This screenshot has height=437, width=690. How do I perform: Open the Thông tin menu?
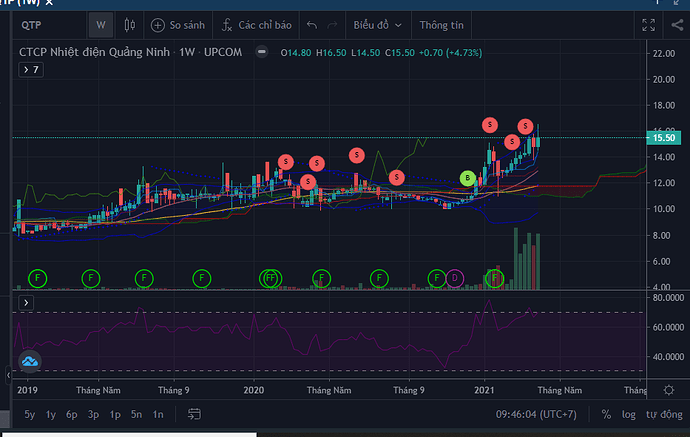tap(441, 25)
